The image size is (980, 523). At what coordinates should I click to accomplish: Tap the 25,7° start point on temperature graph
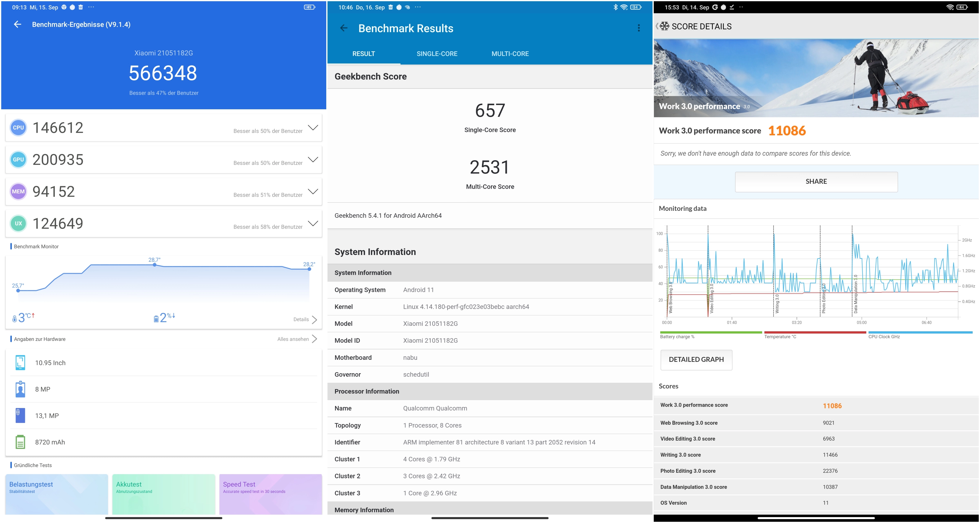pyautogui.click(x=18, y=291)
